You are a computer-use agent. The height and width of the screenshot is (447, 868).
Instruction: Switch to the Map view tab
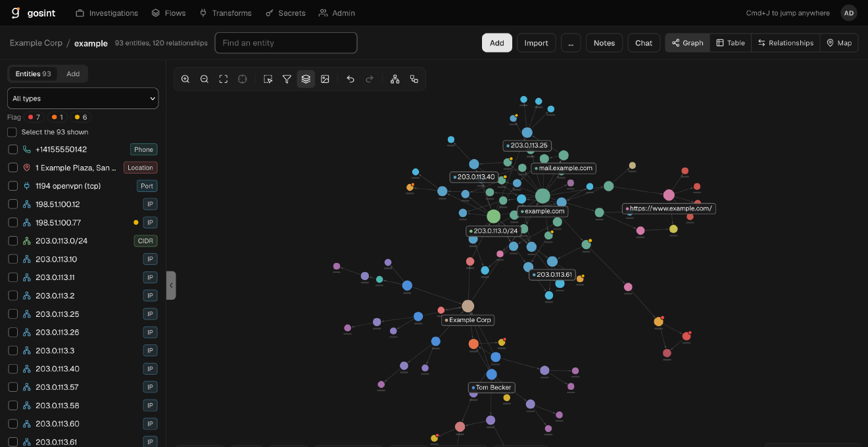[x=839, y=43]
